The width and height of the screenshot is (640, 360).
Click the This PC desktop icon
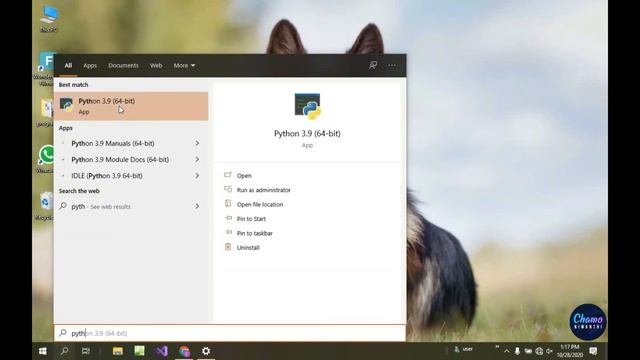tap(49, 19)
